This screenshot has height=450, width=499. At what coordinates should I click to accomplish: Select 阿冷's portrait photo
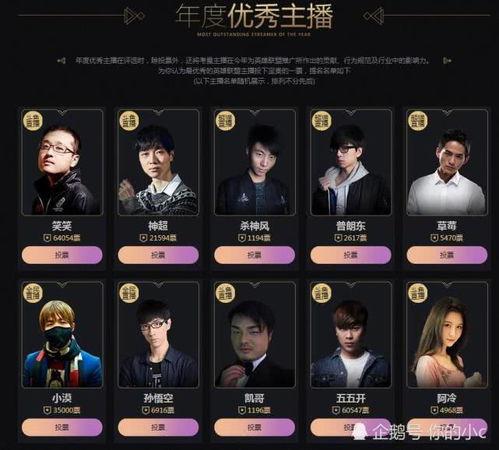447,335
